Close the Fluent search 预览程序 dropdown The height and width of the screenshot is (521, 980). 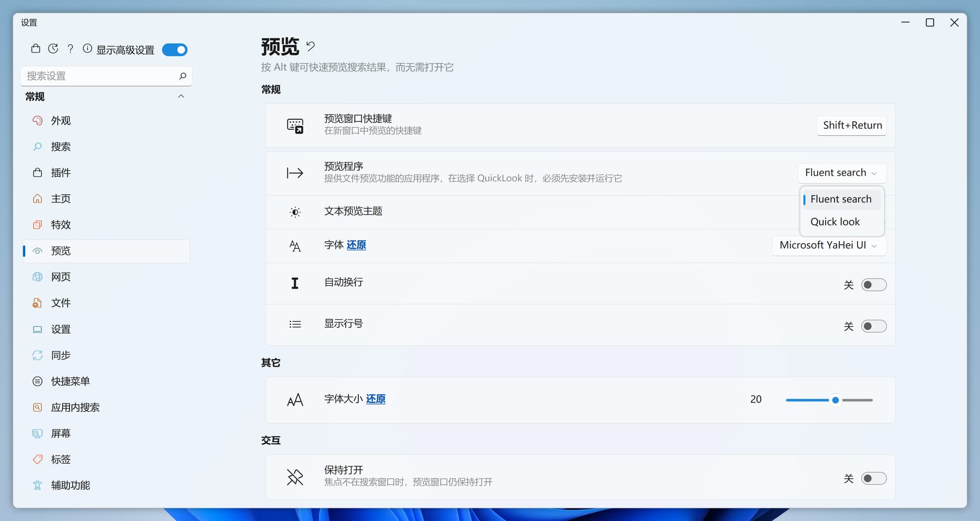pos(841,173)
